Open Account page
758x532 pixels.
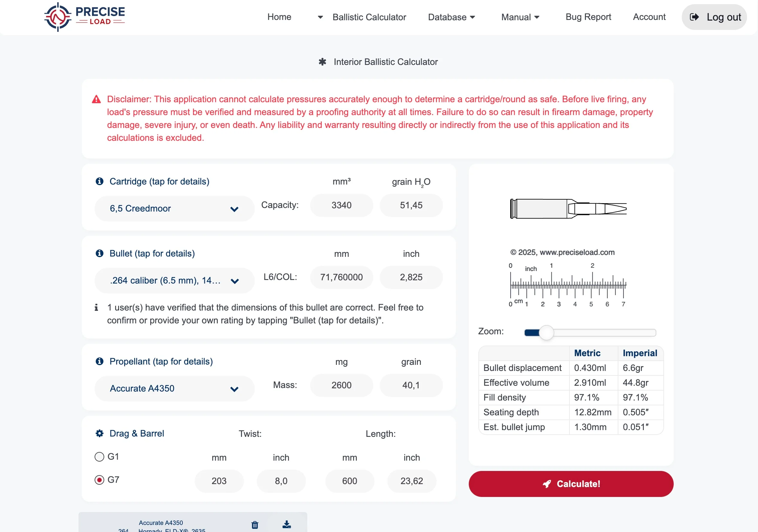(649, 17)
